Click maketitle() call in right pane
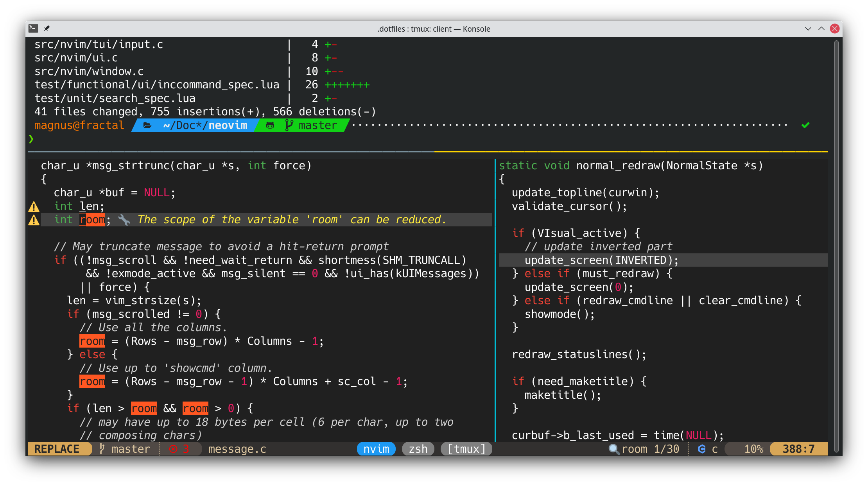 coord(563,395)
